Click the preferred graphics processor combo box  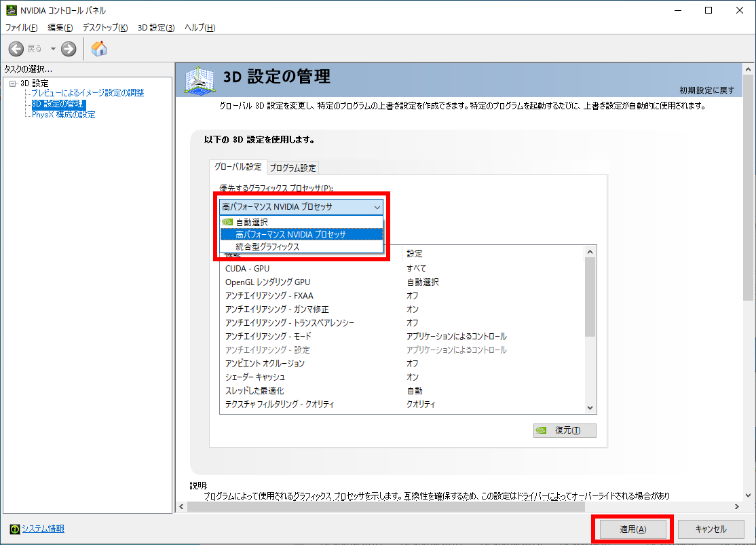tap(301, 207)
